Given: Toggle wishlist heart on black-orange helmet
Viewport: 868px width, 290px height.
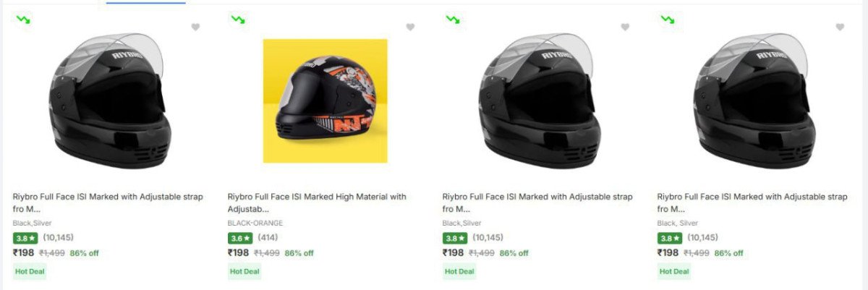Looking at the screenshot, I should (410, 27).
